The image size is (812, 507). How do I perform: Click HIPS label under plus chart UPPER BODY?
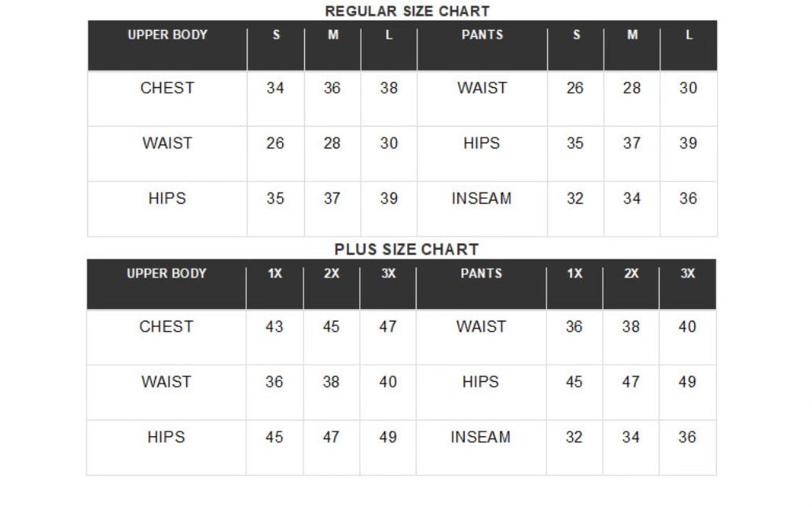[x=166, y=437]
